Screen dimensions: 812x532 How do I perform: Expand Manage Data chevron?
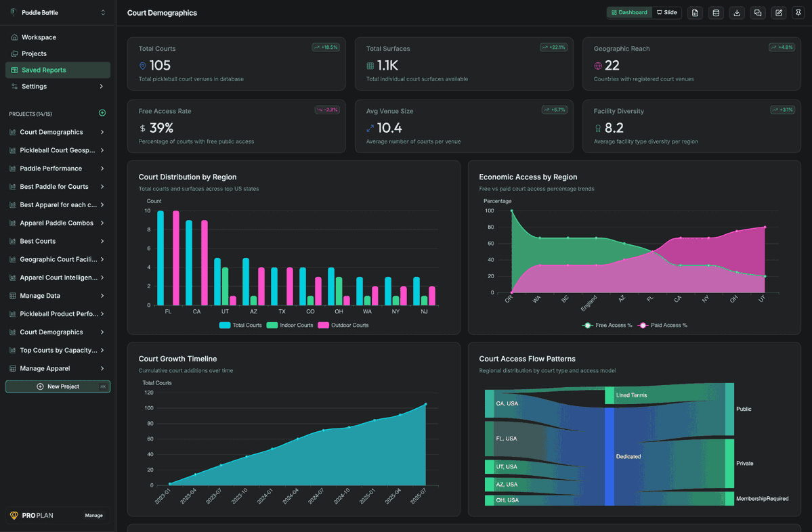coord(102,296)
